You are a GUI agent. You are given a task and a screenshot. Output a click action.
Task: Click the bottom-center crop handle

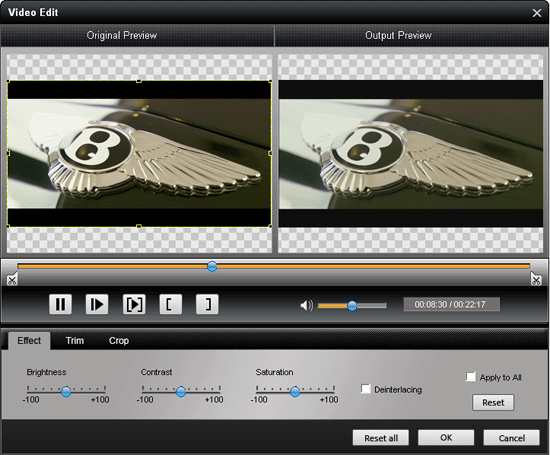click(139, 226)
